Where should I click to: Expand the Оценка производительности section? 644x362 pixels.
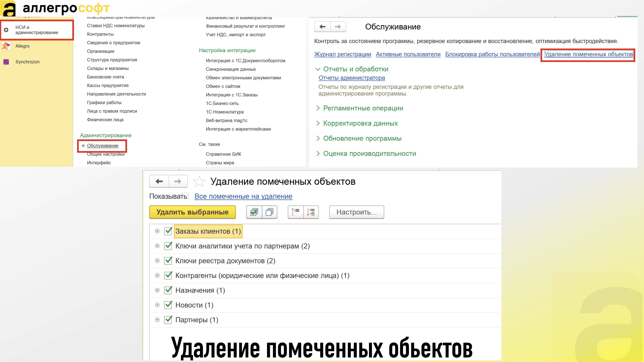click(318, 153)
